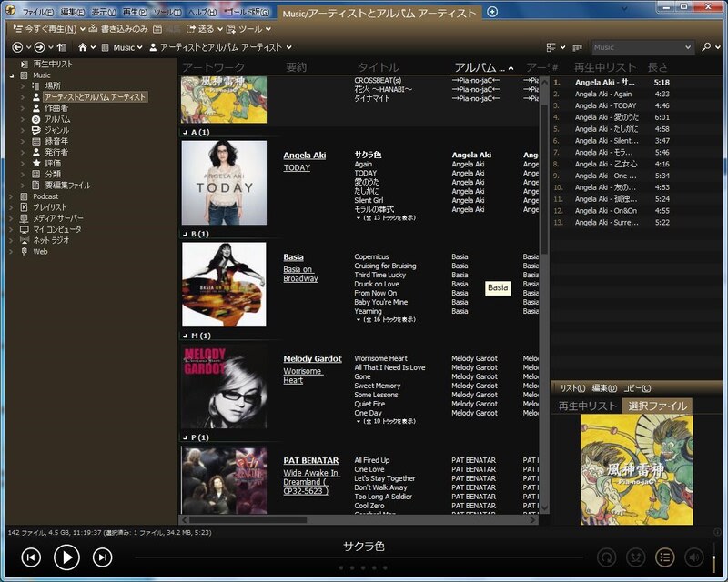Skip to the next track
Image resolution: width=728 pixels, height=582 pixels.
pos(103,557)
